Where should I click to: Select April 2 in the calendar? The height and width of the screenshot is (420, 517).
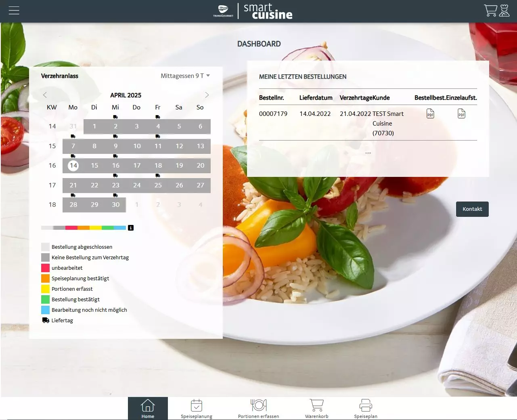[116, 126]
